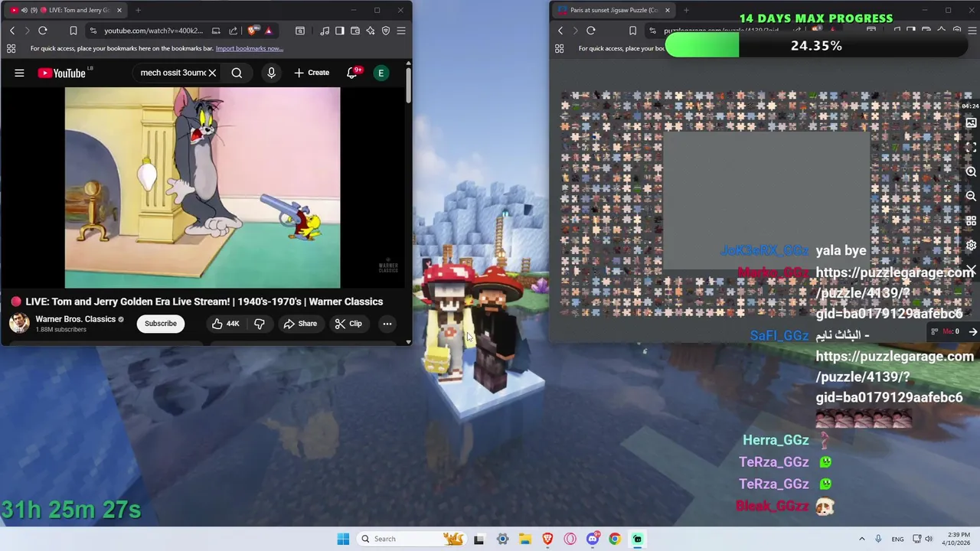Open Warner Bros. Classics channel name
The width and height of the screenshot is (980, 551).
(75, 319)
